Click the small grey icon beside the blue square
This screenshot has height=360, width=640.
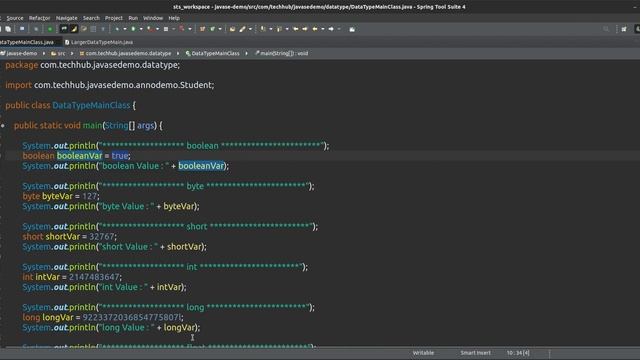pyautogui.click(x=36, y=29)
